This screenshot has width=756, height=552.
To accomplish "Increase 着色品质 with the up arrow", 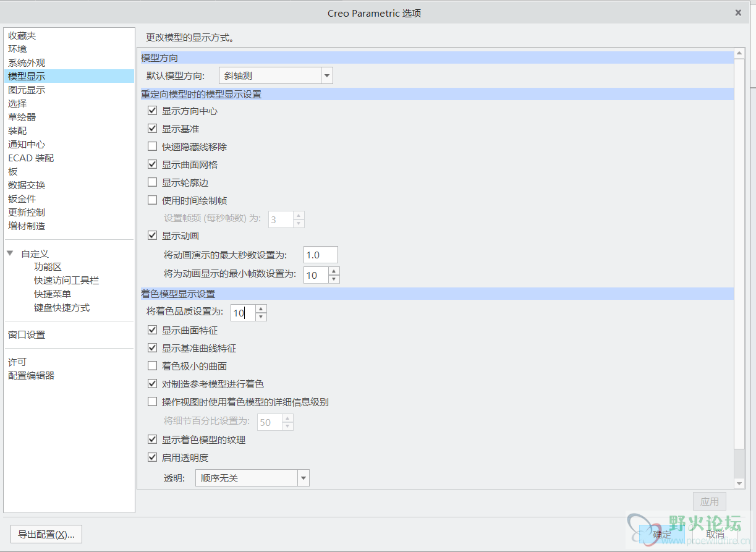I will pos(261,309).
